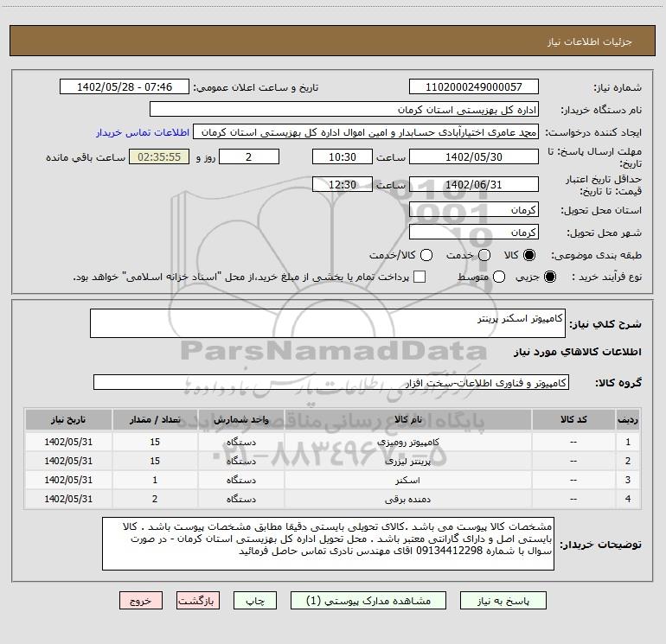Click the کد کالا column header

[573, 419]
